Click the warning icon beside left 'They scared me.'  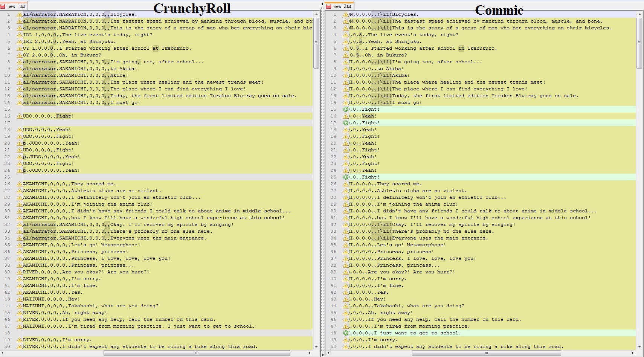click(x=20, y=184)
